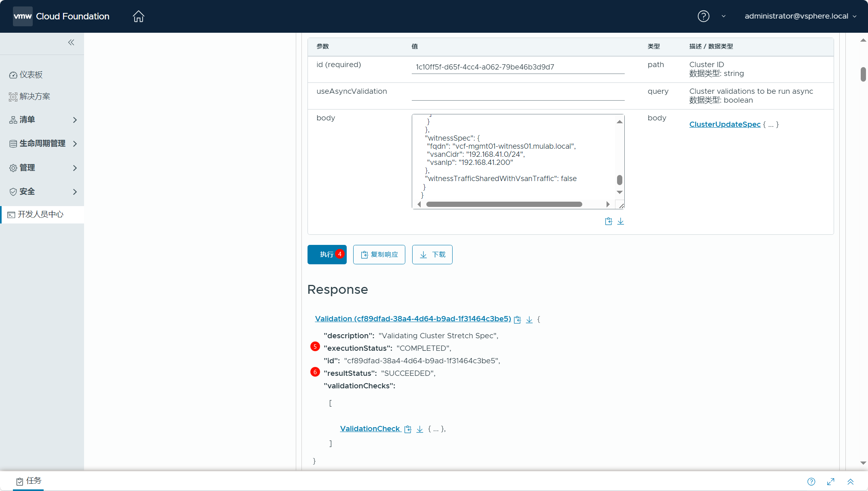Download the body JSON content
This screenshot has height=491, width=868.
621,221
